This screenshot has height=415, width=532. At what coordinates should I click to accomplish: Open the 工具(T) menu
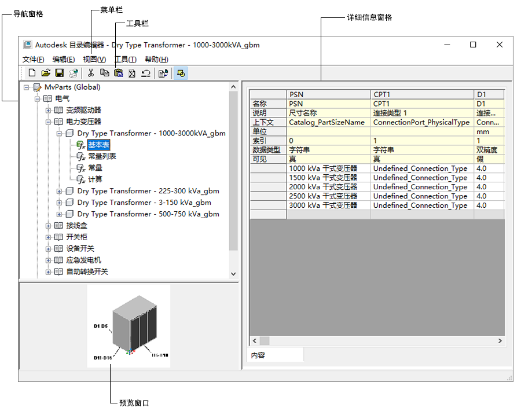pyautogui.click(x=126, y=60)
